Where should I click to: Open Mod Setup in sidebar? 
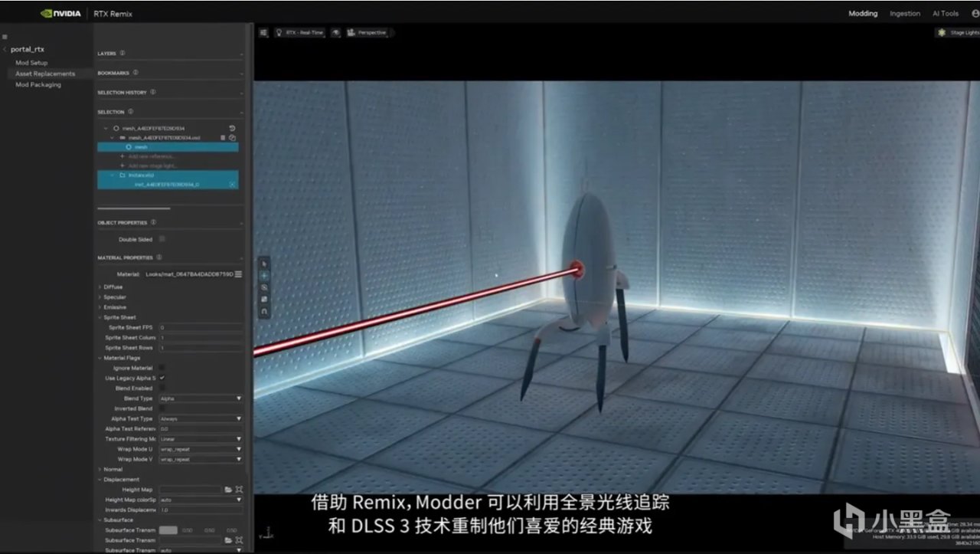pyautogui.click(x=31, y=63)
